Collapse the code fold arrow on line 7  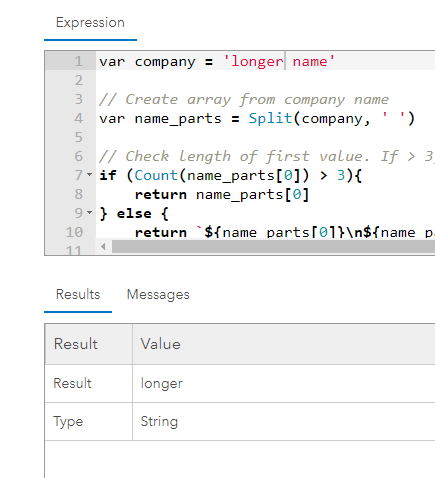point(89,175)
